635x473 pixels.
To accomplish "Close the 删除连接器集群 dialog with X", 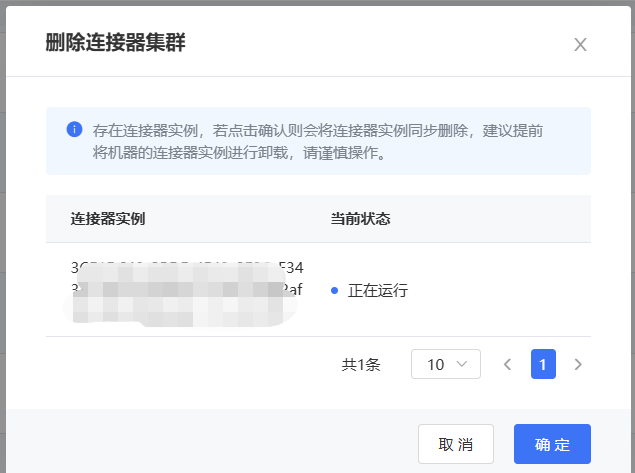I will coord(580,44).
